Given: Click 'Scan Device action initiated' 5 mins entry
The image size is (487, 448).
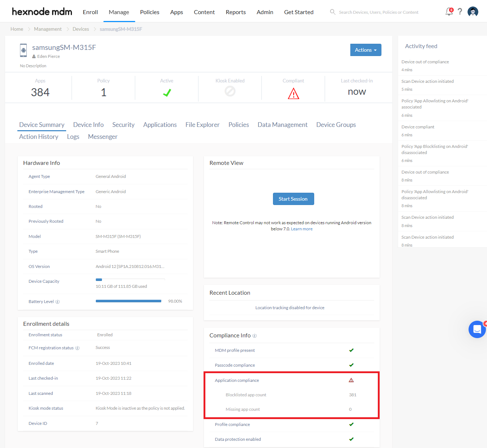Looking at the screenshot, I should coord(427,81).
